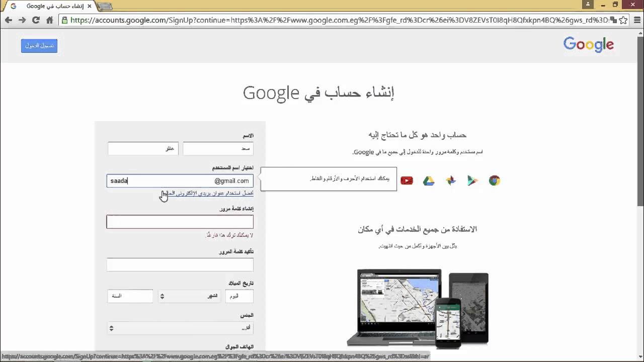Image resolution: width=644 pixels, height=362 pixels.
Task: Click the birth day input field
Action: tap(239, 296)
